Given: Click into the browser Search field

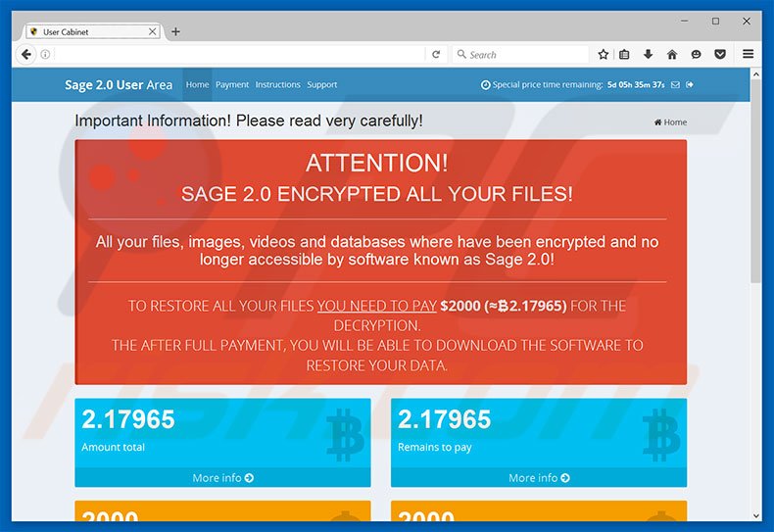Looking at the screenshot, I should (521, 54).
